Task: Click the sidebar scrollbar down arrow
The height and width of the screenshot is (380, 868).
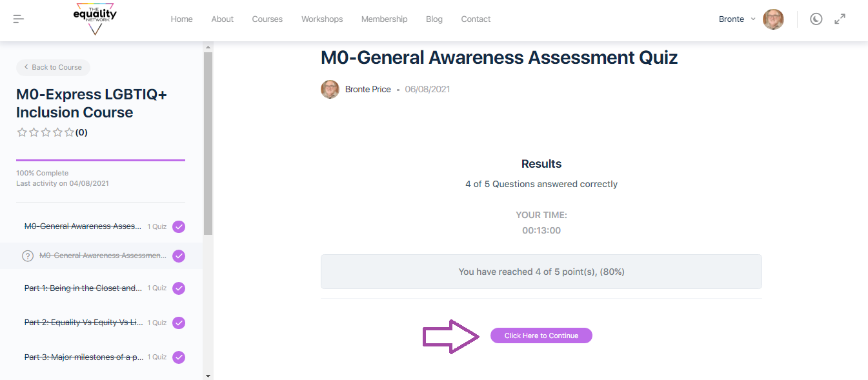Action: click(208, 375)
